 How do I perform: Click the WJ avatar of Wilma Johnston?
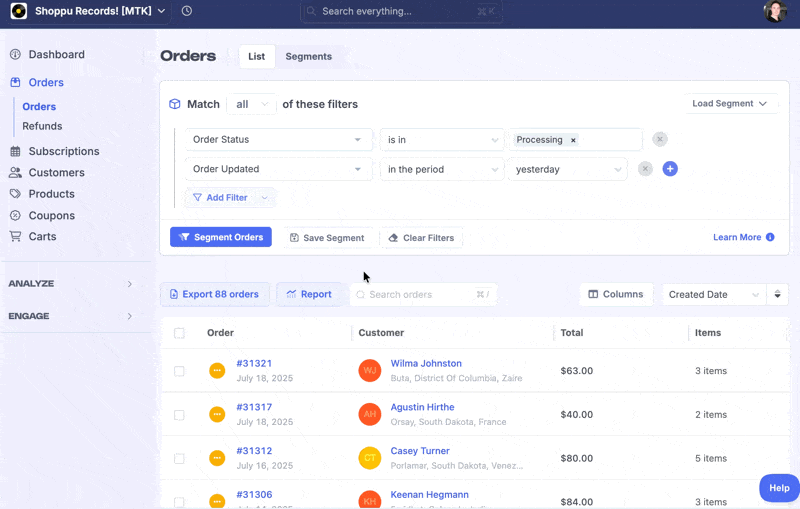coord(370,370)
